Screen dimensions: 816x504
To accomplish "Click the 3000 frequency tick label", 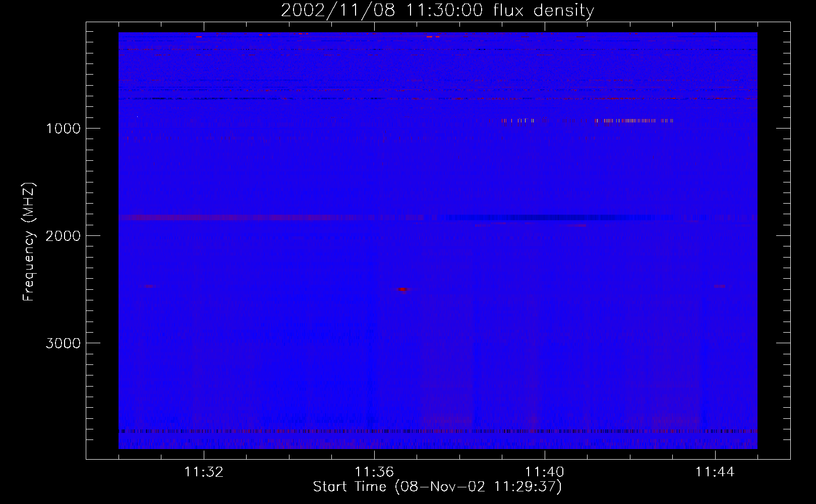I will click(x=63, y=343).
